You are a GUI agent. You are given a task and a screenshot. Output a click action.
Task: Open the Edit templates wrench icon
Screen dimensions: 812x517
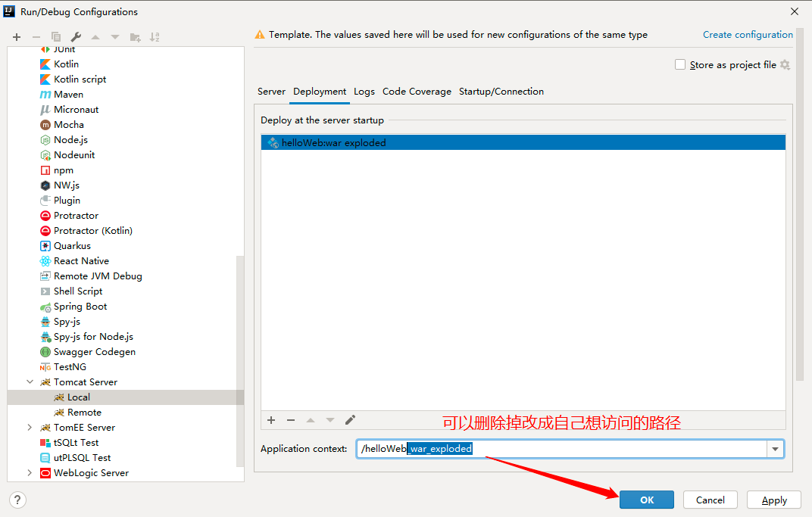(76, 37)
